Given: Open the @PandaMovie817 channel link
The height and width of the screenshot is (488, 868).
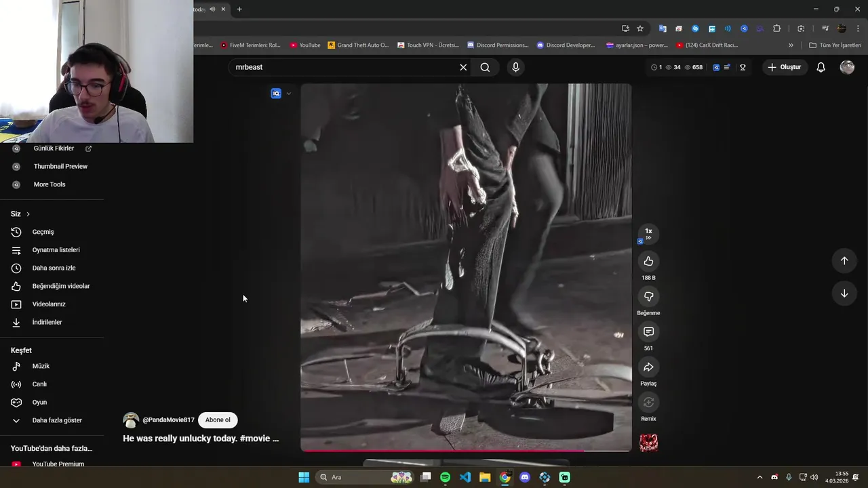Looking at the screenshot, I should click(x=168, y=420).
